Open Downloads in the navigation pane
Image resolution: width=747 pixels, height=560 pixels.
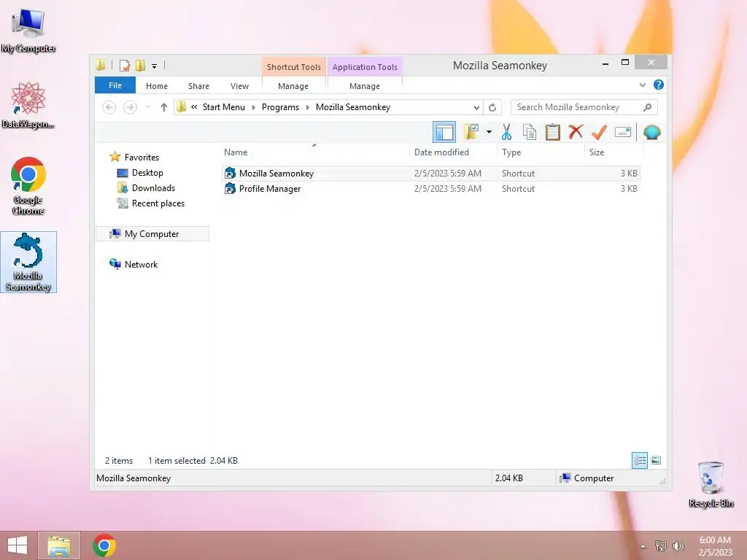tap(153, 187)
